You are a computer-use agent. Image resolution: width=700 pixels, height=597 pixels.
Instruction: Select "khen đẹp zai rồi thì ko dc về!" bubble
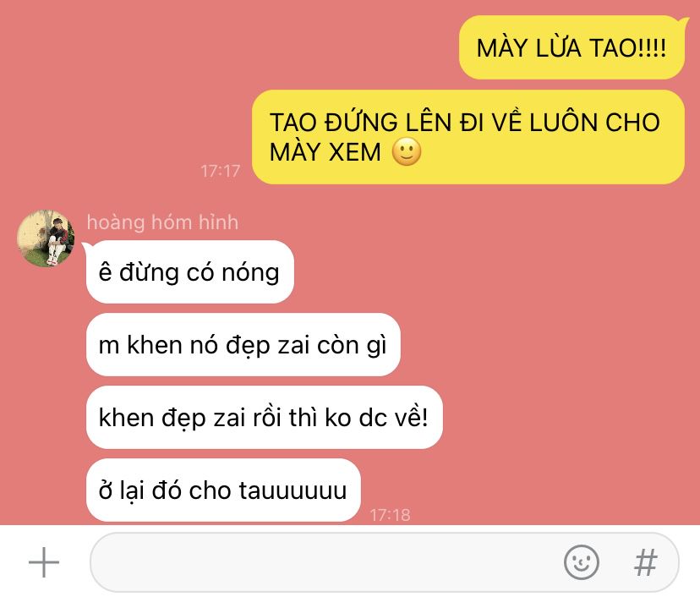[x=265, y=418]
